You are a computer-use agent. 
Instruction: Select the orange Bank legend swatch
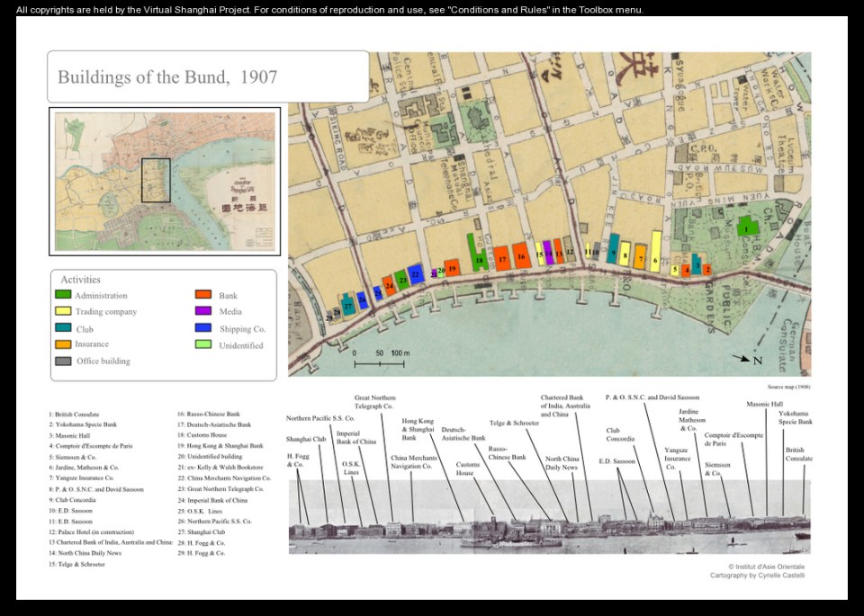(x=203, y=295)
